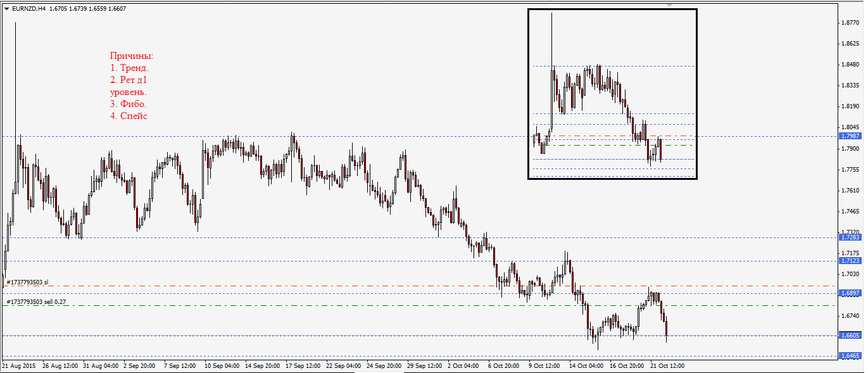The image size is (868, 373).
Task: Click the '14 Sep 20:00' time axis label
Action: pyautogui.click(x=263, y=366)
